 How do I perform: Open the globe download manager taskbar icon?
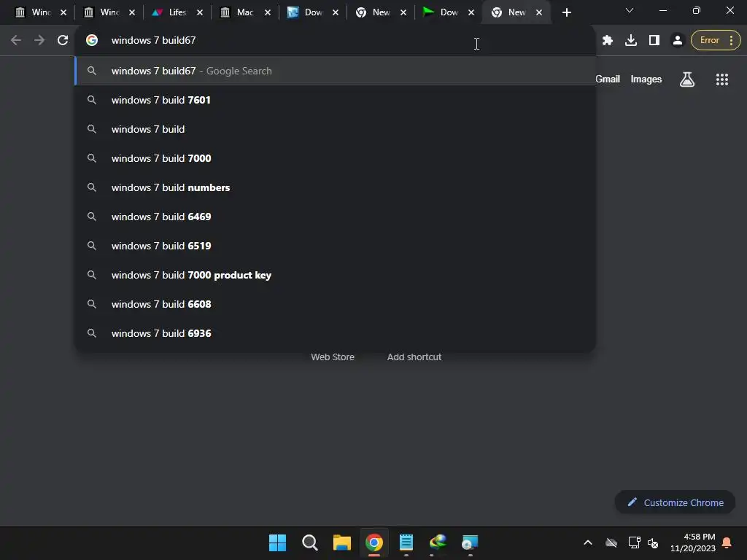pyautogui.click(x=438, y=542)
